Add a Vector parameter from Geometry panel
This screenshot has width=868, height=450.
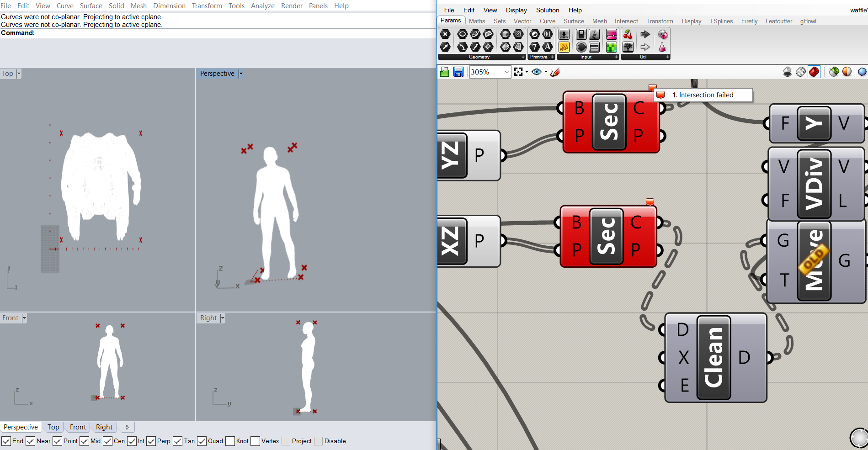click(x=445, y=47)
